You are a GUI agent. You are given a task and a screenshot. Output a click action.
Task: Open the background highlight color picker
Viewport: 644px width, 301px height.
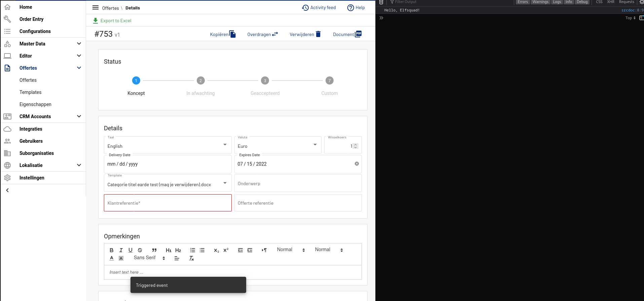pyautogui.click(x=121, y=258)
